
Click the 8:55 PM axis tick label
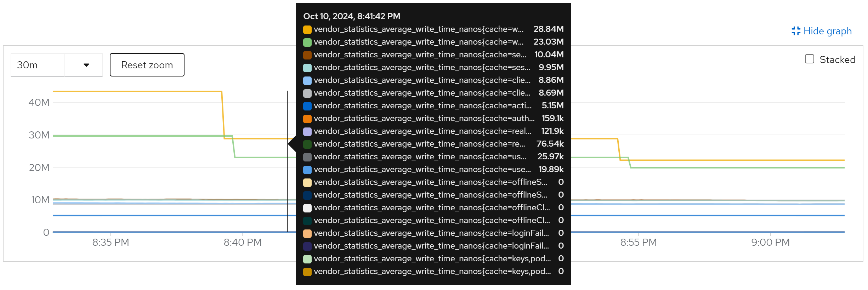(638, 242)
